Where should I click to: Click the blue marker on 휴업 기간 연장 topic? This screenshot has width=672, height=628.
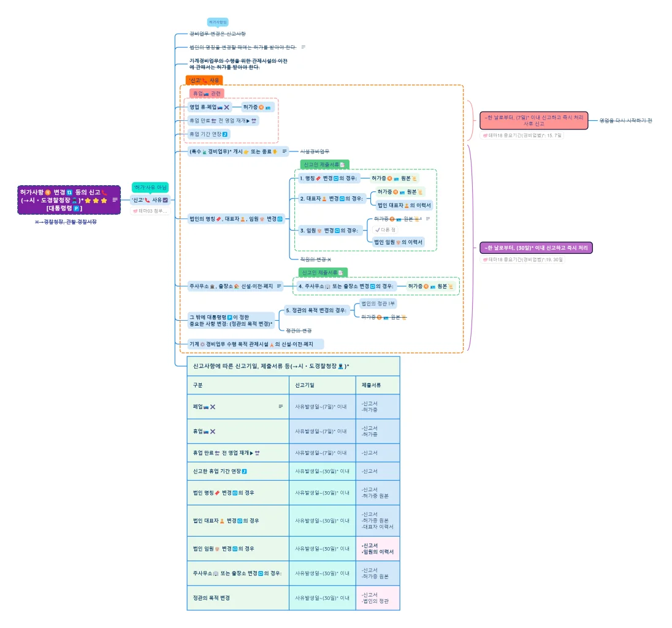[225, 134]
